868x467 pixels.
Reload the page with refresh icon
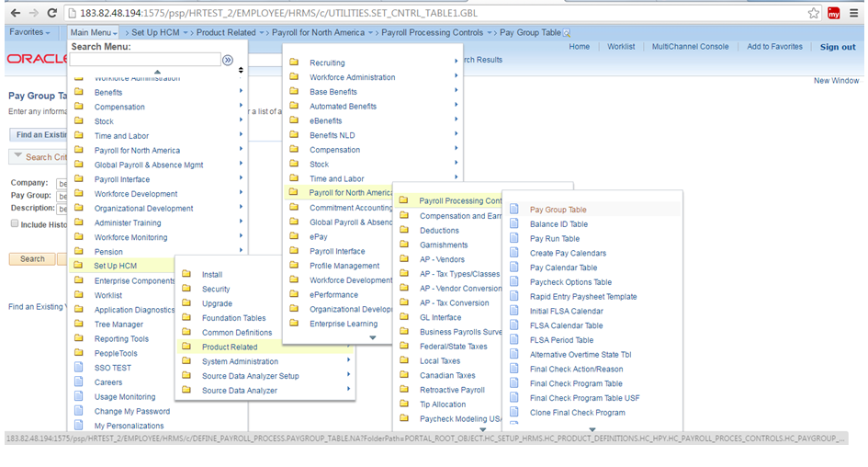click(52, 13)
